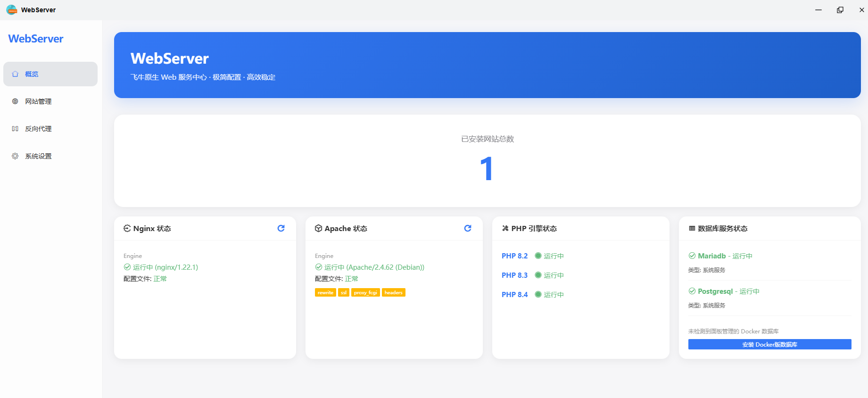868x398 pixels.
Task: Click the 运行中 status text for PHP 8.3
Action: click(x=554, y=275)
